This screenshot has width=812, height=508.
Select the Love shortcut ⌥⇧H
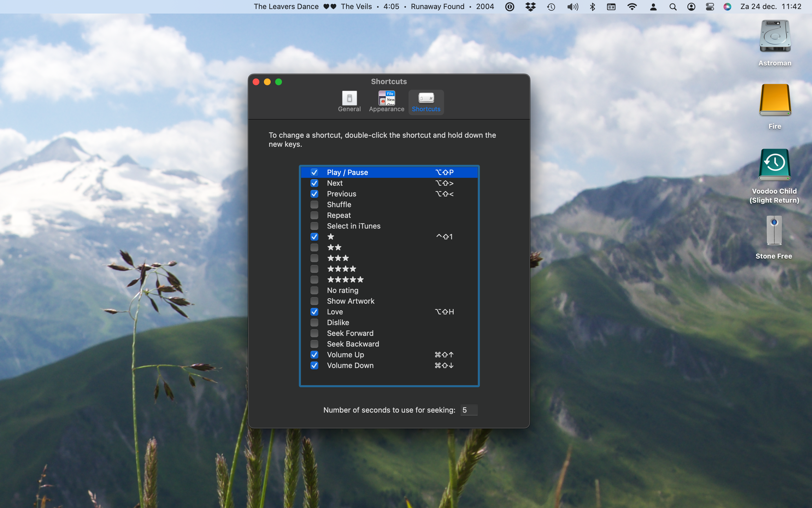point(444,312)
